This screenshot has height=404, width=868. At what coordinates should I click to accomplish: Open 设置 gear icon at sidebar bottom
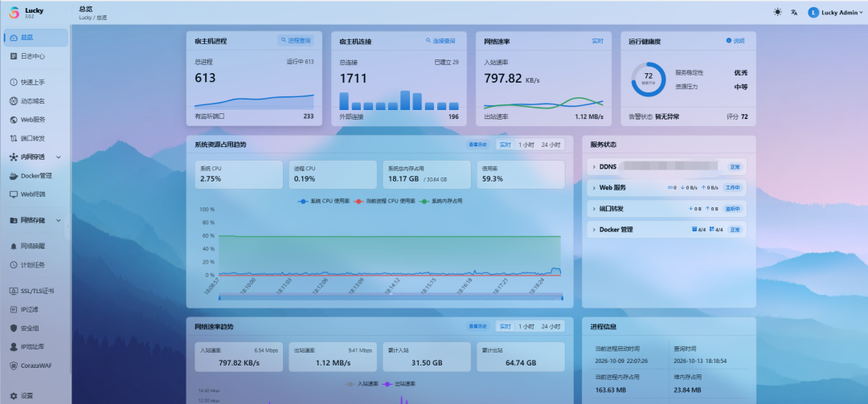14,396
